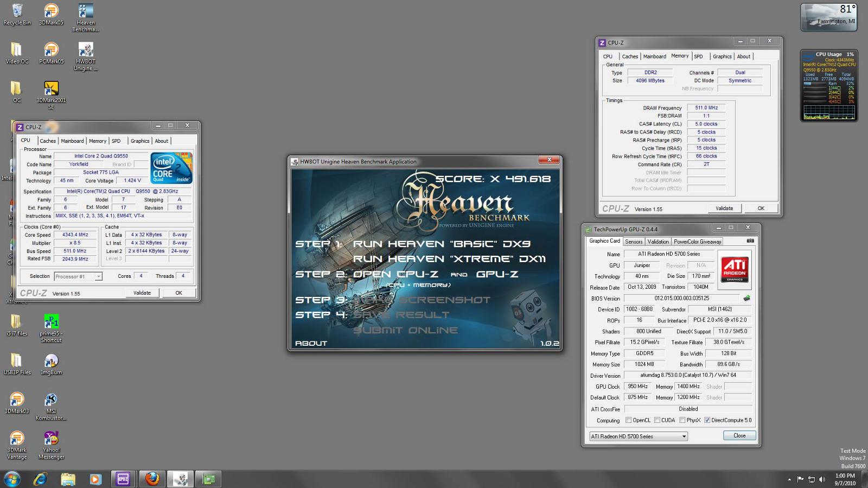Open the OC folder on desktop

point(17,92)
